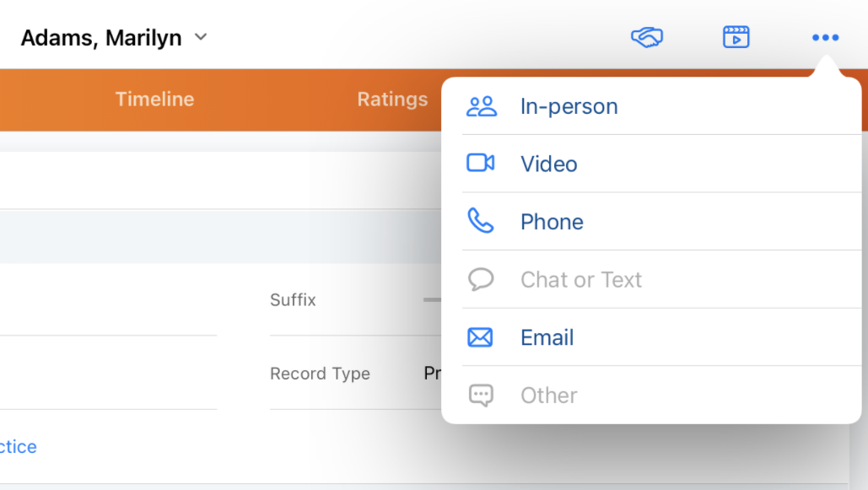Click the two-people In-person icon
The image size is (868, 490).
481,106
